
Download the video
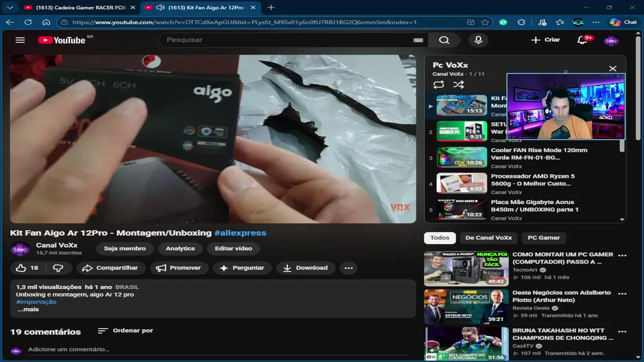coord(305,268)
